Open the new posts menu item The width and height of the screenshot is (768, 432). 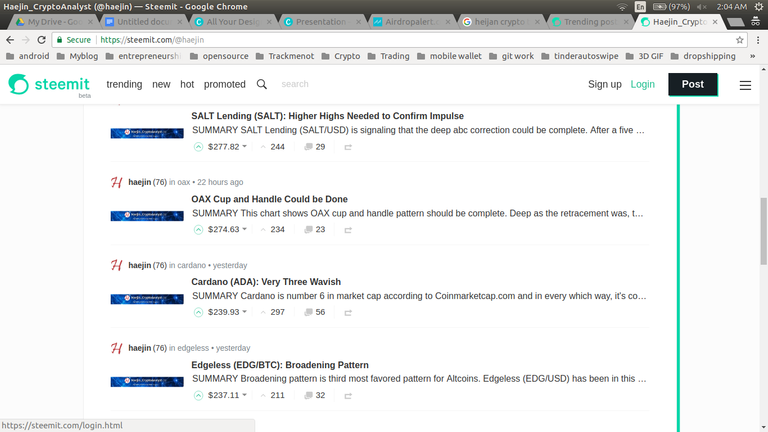coord(161,84)
